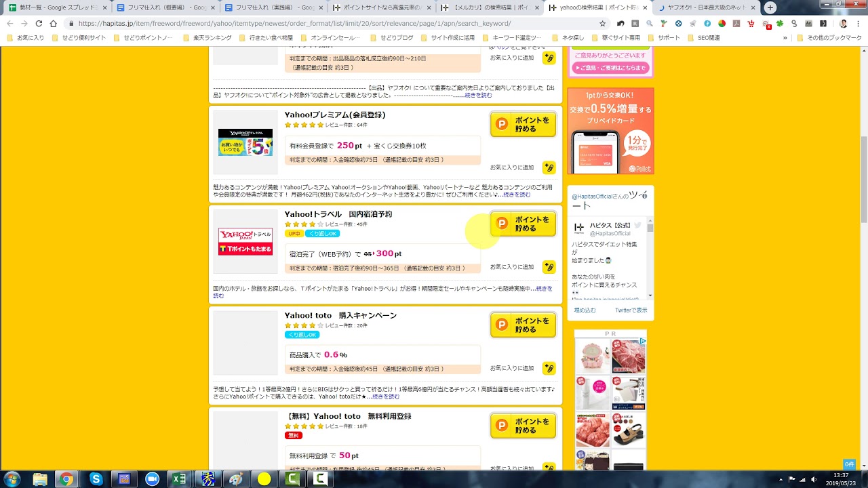
Task: Click the magnifier extension icon
Action: click(650, 23)
